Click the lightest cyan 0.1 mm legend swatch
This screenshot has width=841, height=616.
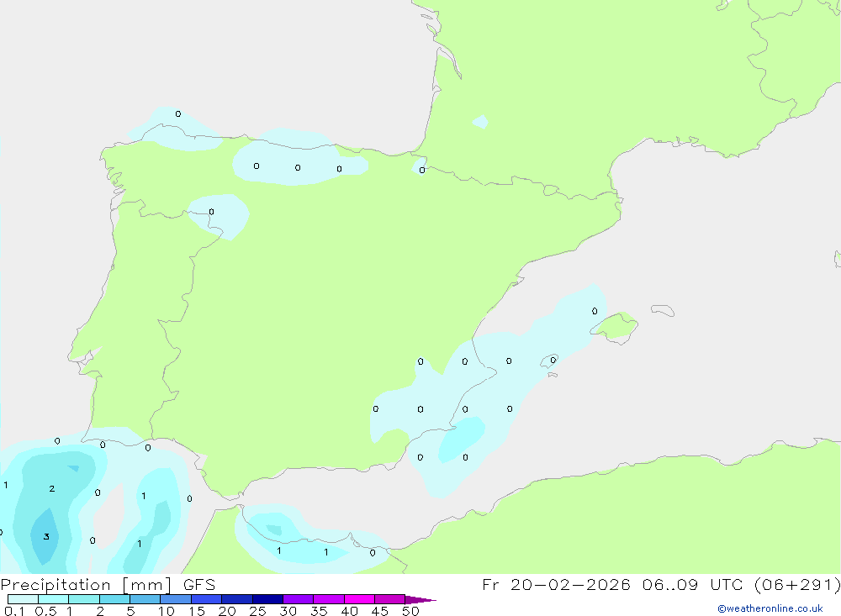pyautogui.click(x=23, y=599)
